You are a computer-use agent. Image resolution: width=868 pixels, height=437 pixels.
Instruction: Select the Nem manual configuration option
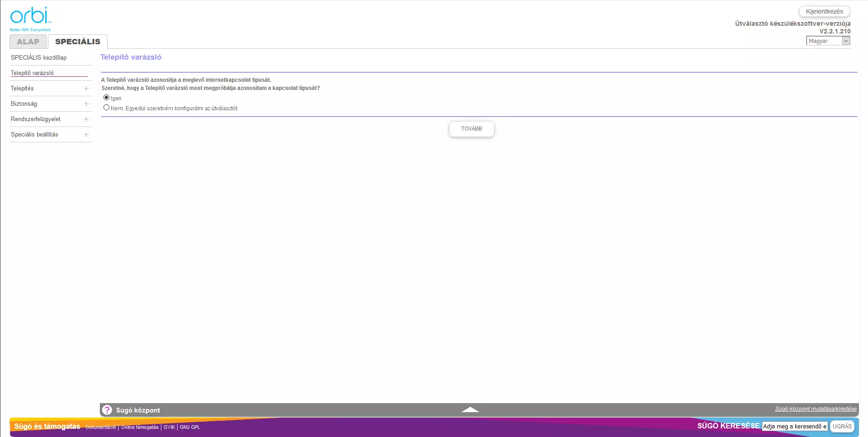[107, 108]
